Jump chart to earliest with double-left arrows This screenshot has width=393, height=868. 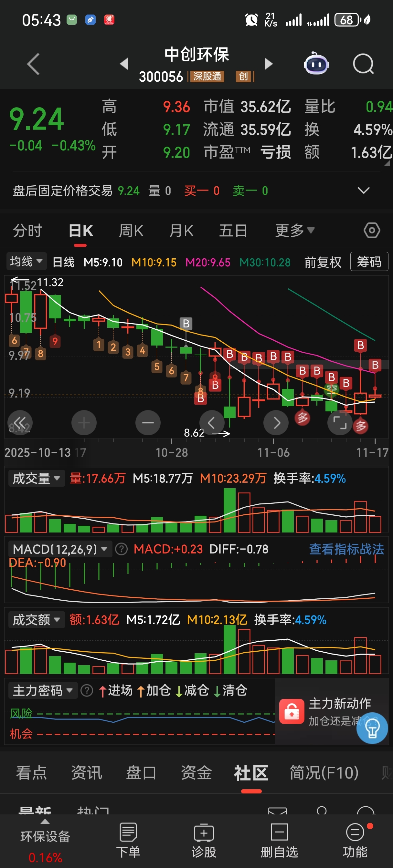click(x=20, y=423)
